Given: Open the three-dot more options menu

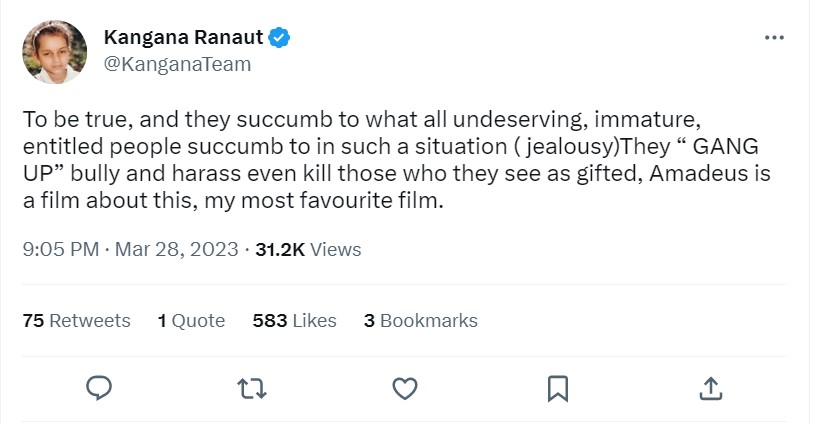Looking at the screenshot, I should [774, 38].
